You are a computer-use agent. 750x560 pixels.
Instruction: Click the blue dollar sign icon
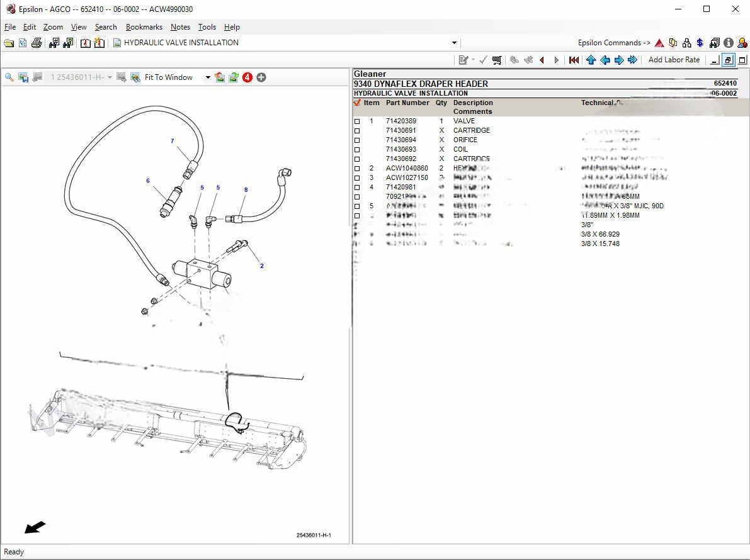click(x=700, y=43)
